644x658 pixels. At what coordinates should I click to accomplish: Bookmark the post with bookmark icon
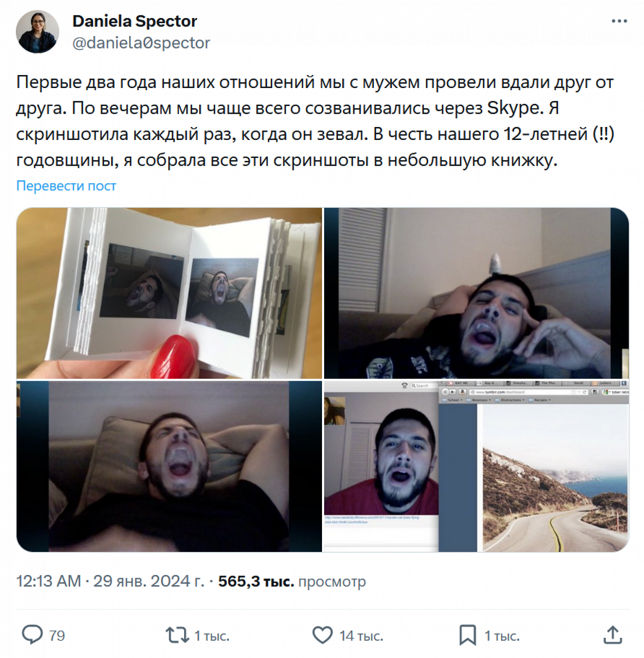pyautogui.click(x=468, y=635)
